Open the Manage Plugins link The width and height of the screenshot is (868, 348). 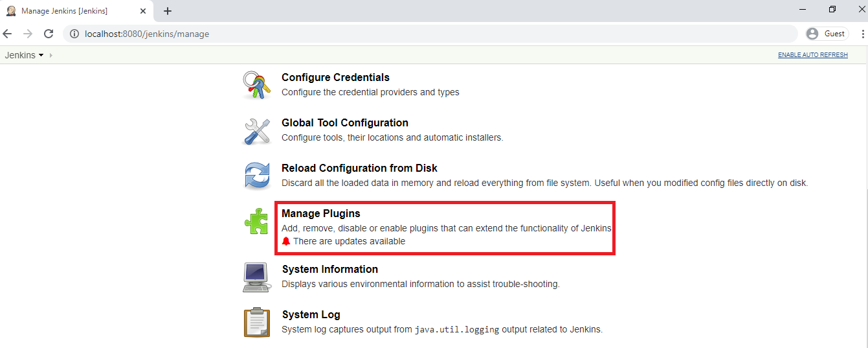(x=321, y=213)
